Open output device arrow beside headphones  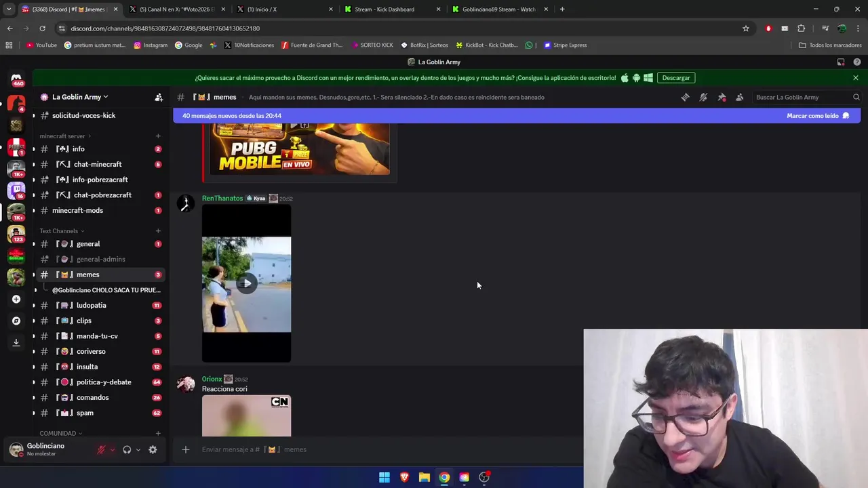coord(138,449)
